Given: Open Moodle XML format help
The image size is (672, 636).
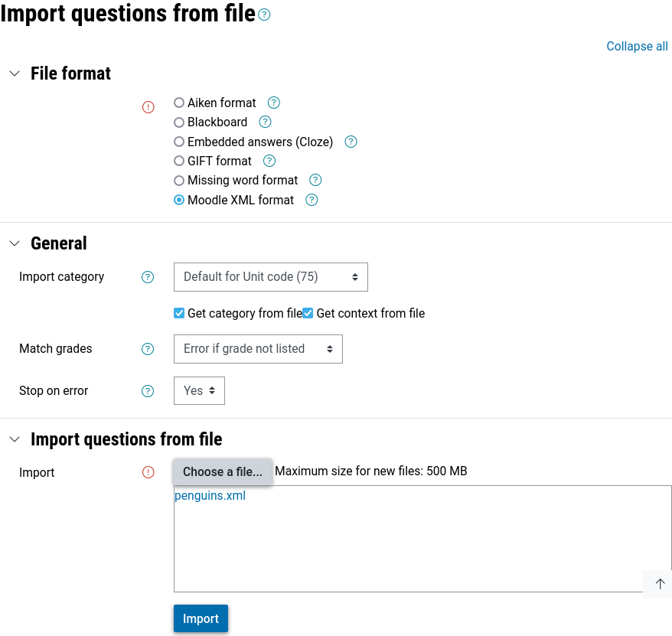Looking at the screenshot, I should click(312, 200).
